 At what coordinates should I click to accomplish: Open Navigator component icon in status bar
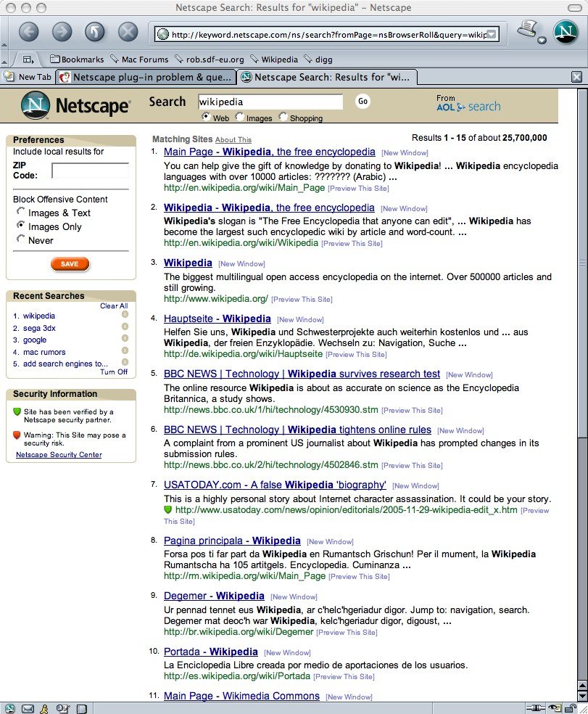[x=9, y=708]
